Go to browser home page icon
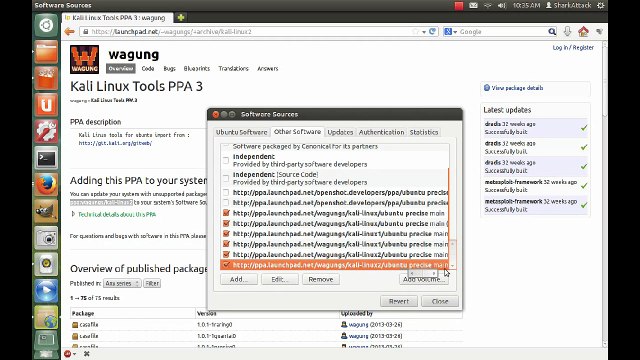 coord(583,31)
